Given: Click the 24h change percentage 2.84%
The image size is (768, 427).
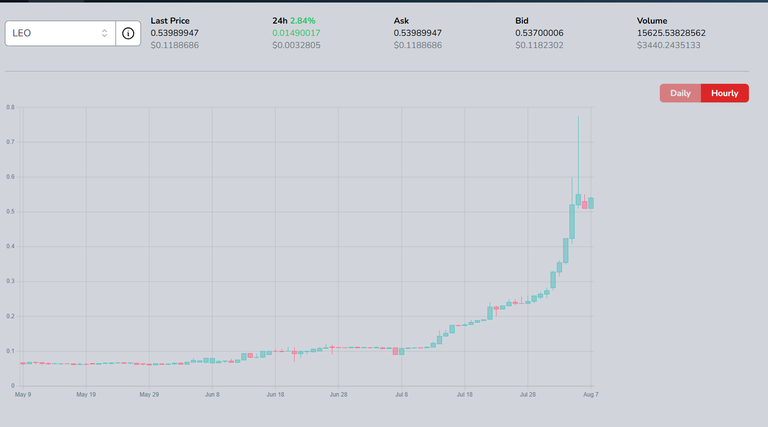Looking at the screenshot, I should (303, 21).
